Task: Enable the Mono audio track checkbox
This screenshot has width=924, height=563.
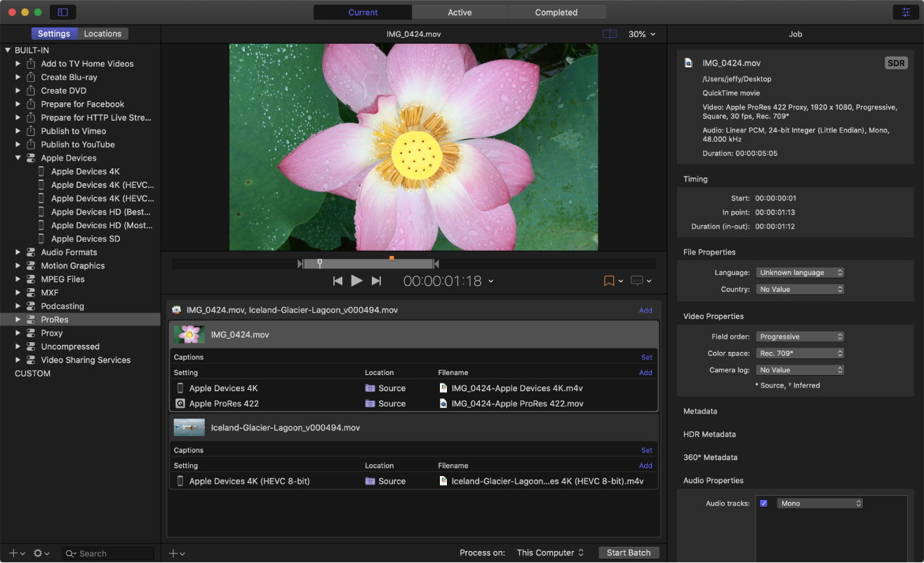Action: pyautogui.click(x=763, y=503)
